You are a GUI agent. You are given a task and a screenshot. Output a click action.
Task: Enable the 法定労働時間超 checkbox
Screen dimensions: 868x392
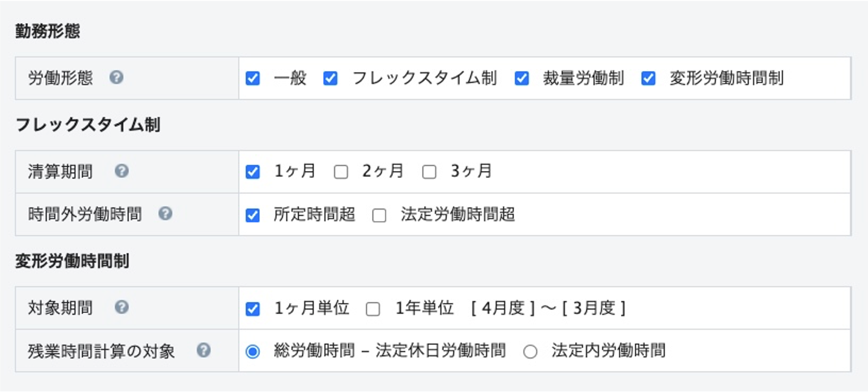379,215
